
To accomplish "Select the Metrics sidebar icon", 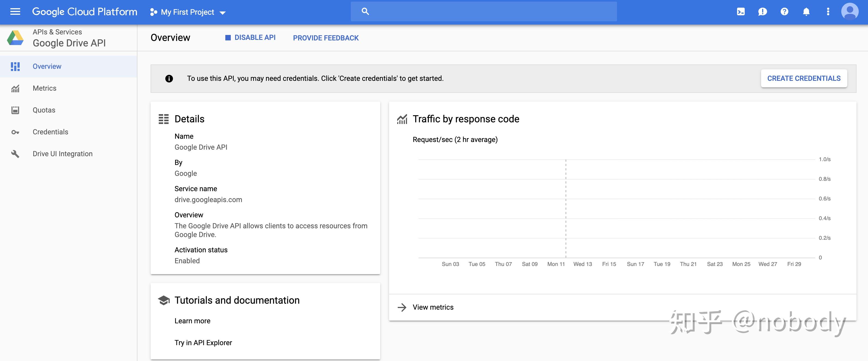I will point(16,88).
